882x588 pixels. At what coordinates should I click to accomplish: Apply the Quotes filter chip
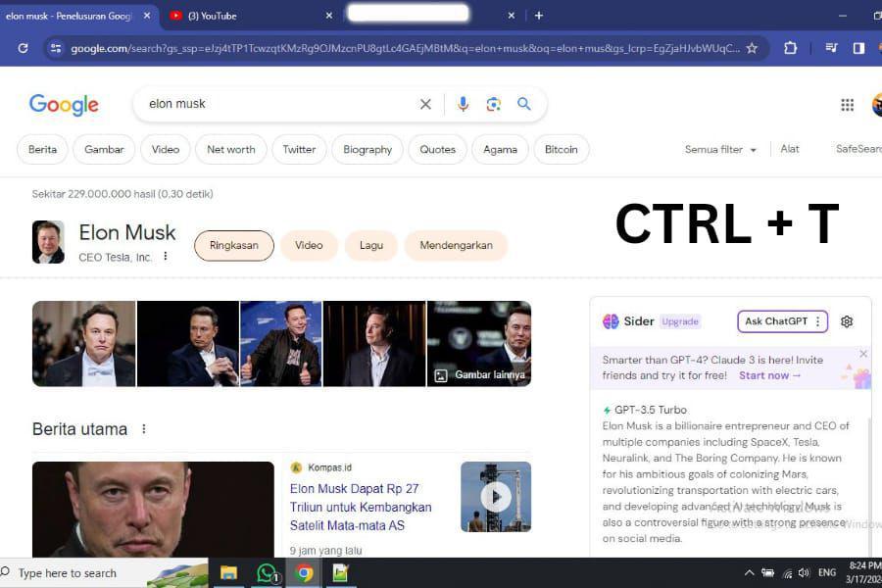[x=438, y=150]
